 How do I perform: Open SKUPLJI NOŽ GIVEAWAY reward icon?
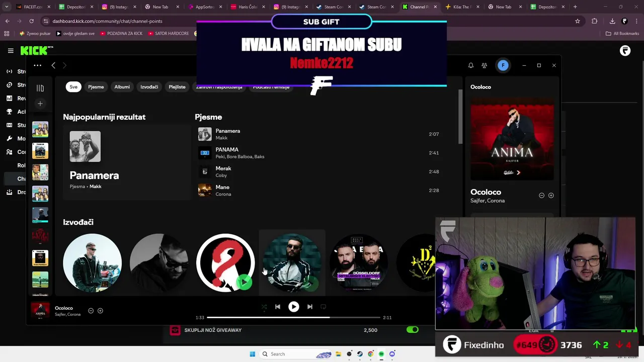pos(175,330)
